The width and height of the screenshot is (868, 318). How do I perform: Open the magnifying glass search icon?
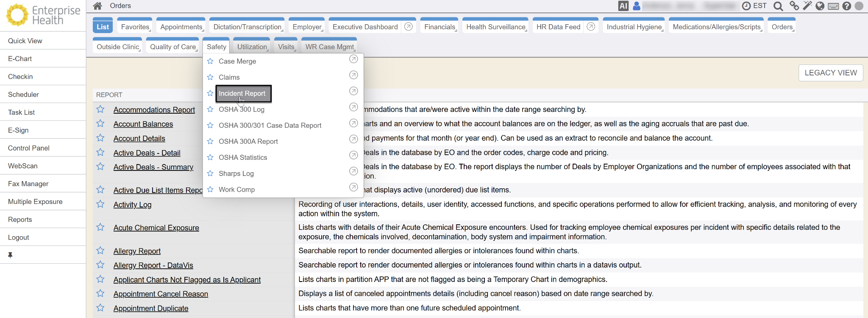pos(778,6)
